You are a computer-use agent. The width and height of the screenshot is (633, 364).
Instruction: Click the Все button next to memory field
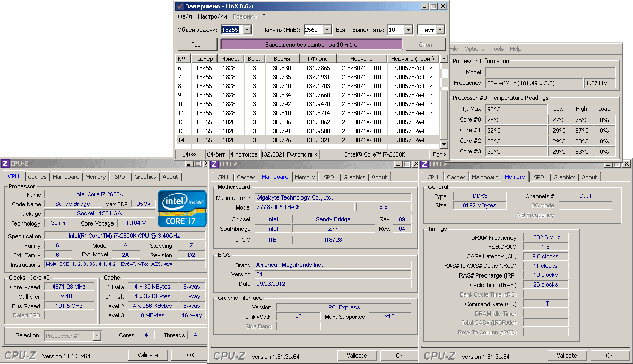click(341, 30)
